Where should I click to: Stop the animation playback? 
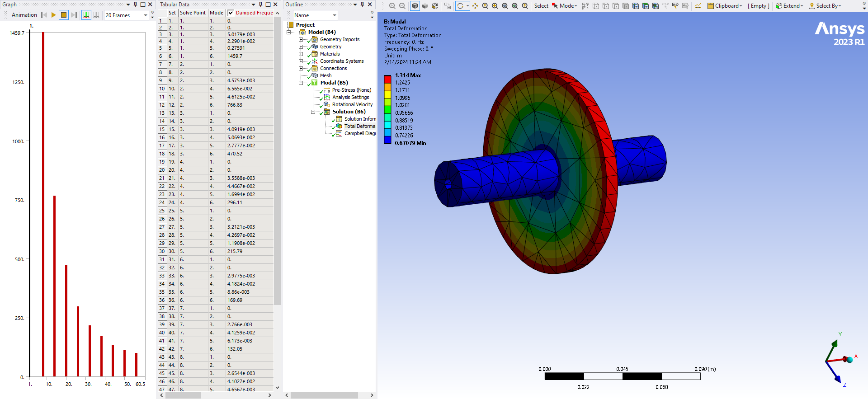[64, 15]
